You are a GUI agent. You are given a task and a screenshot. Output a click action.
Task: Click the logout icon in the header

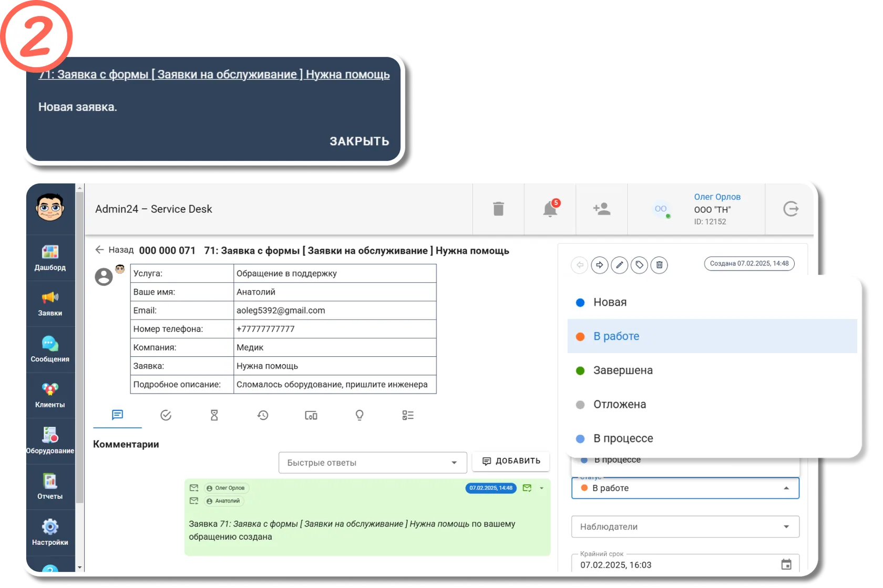[790, 209]
